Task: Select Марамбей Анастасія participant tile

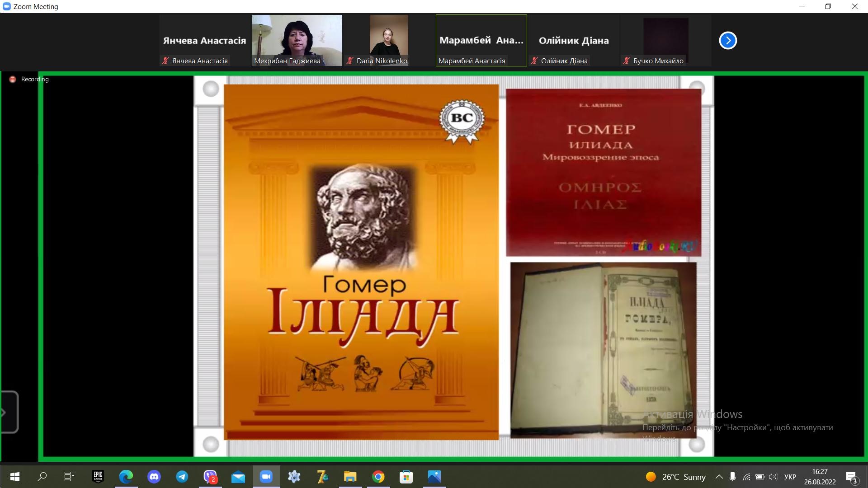Action: pyautogui.click(x=481, y=40)
